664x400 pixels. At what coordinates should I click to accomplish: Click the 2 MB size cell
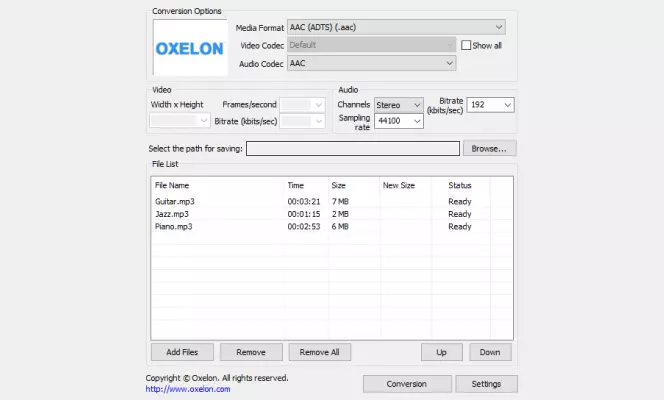(x=340, y=214)
